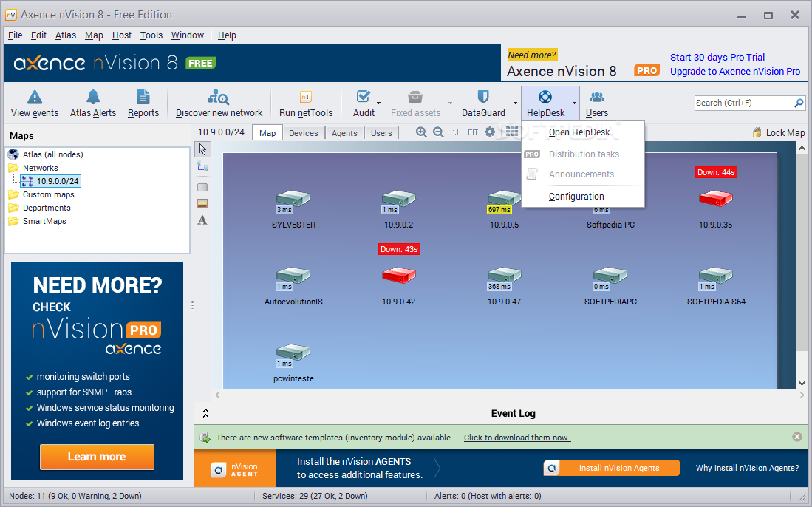Click the Lock Map icon

[757, 132]
